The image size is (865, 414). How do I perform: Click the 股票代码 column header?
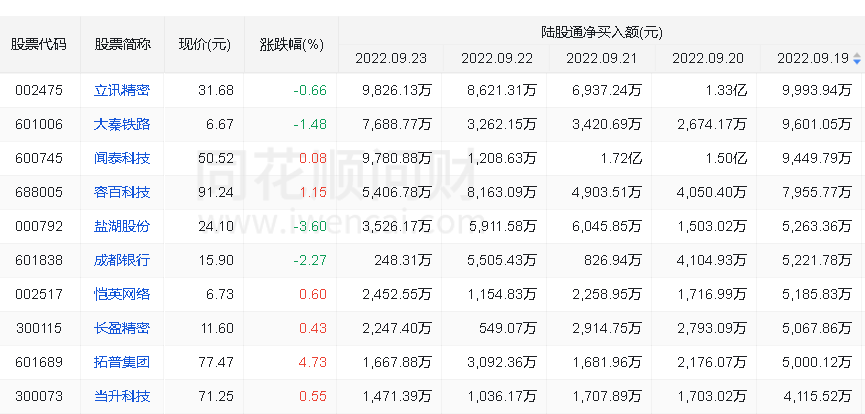[39, 44]
